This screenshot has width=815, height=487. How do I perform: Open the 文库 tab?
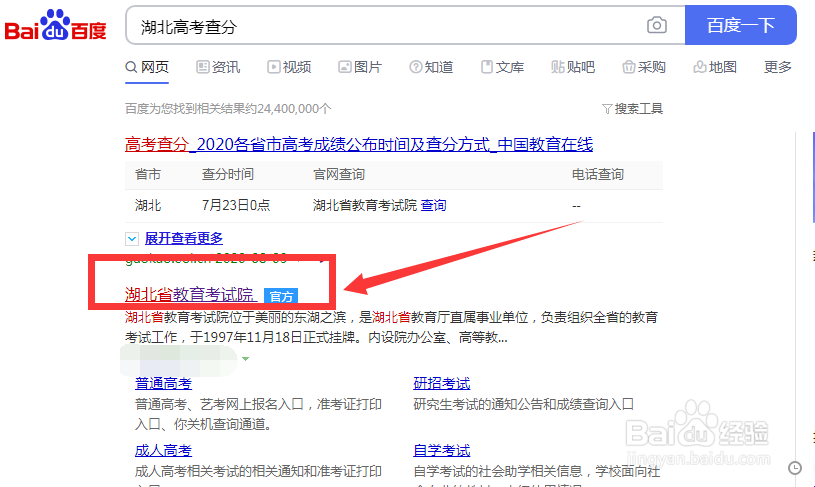tap(502, 67)
